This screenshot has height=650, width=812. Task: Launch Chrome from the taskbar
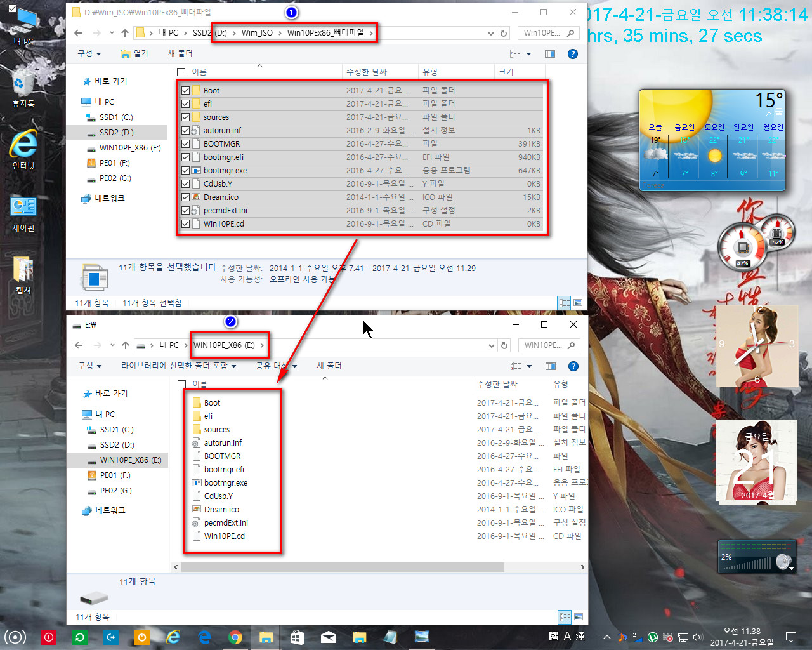point(235,637)
